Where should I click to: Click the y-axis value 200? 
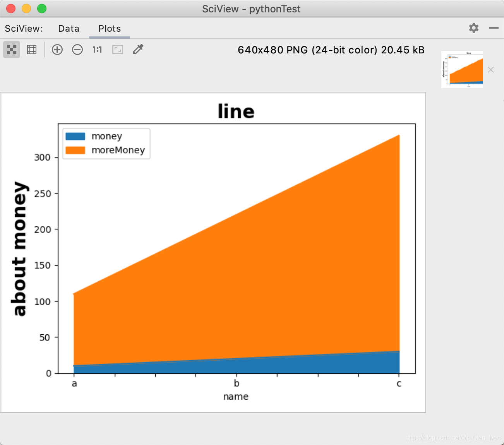[x=42, y=229]
